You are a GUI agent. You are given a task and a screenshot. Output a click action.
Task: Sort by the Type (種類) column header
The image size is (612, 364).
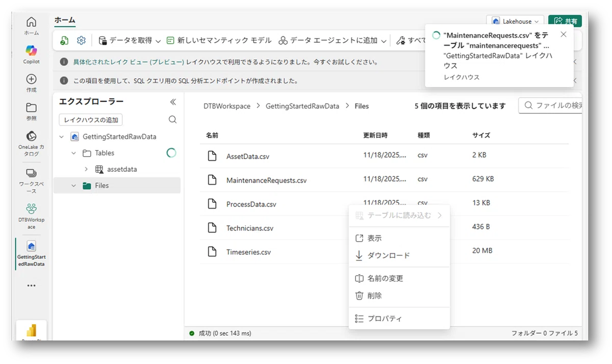coord(423,136)
